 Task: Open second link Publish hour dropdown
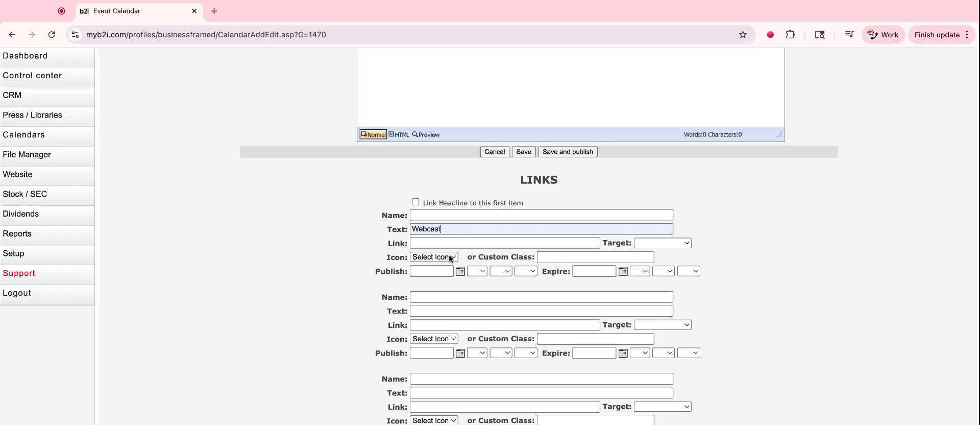(477, 353)
